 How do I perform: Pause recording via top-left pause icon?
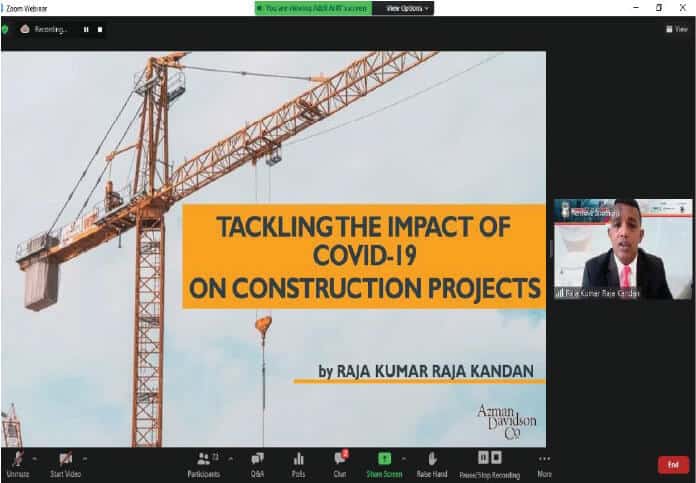(86, 29)
